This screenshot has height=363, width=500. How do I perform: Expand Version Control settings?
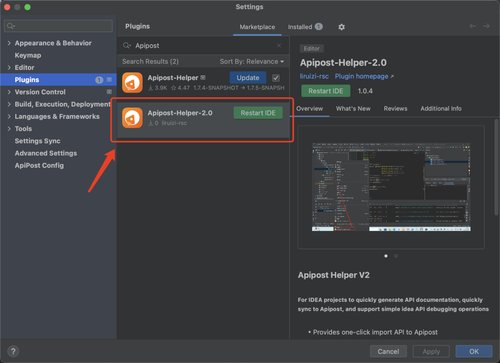pos(9,92)
